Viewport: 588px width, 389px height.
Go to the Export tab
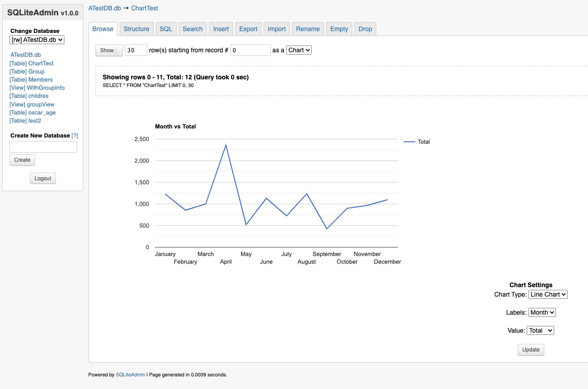click(x=248, y=29)
